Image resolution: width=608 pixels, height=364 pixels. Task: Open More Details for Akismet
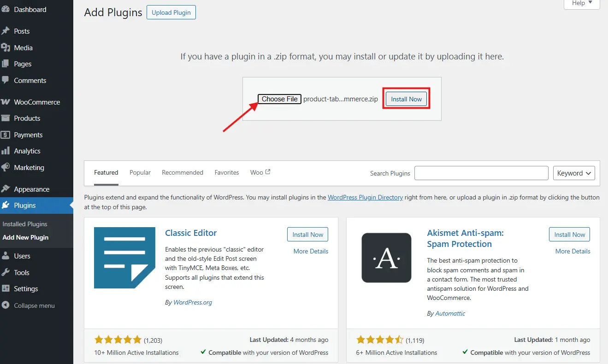[x=573, y=251]
